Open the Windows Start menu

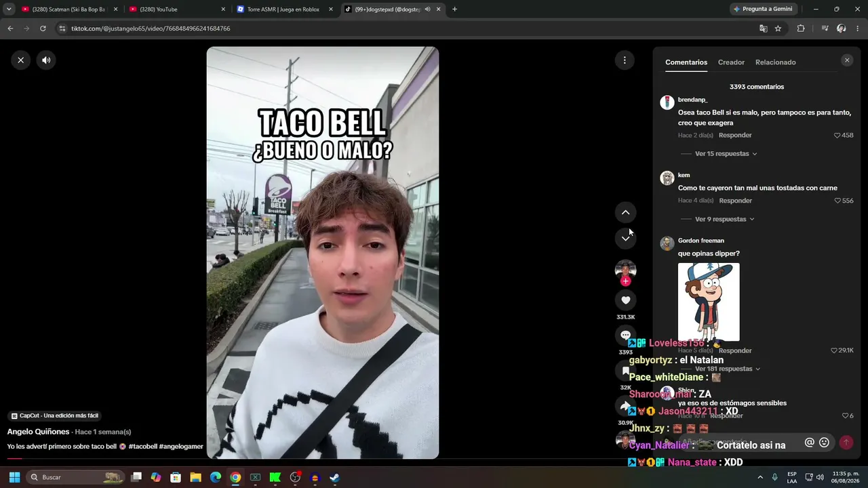tap(14, 477)
